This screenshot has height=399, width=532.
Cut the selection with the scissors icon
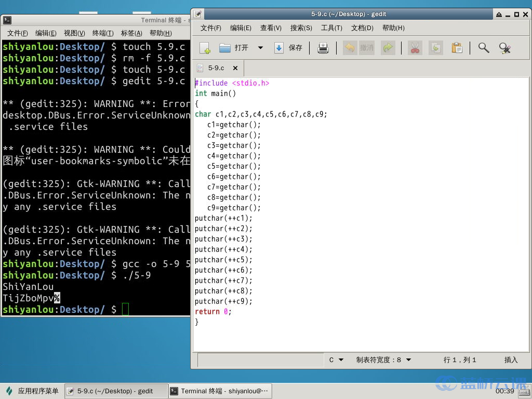415,48
